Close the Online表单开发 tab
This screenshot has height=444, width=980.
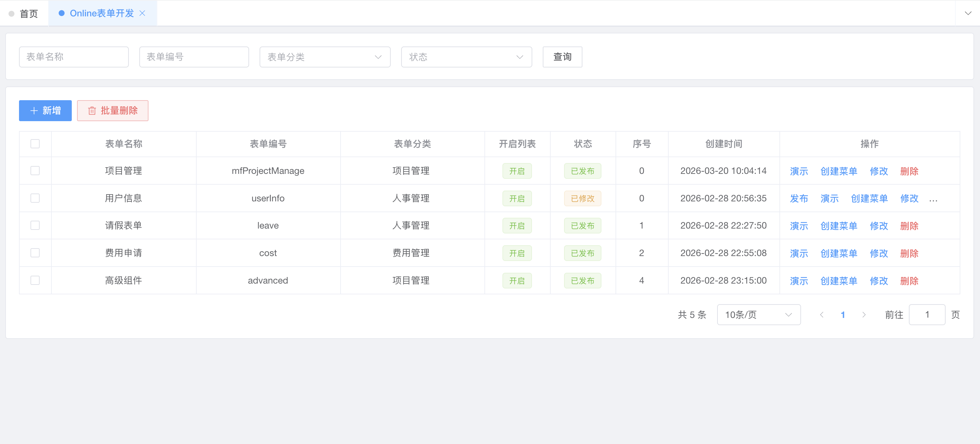pos(142,13)
